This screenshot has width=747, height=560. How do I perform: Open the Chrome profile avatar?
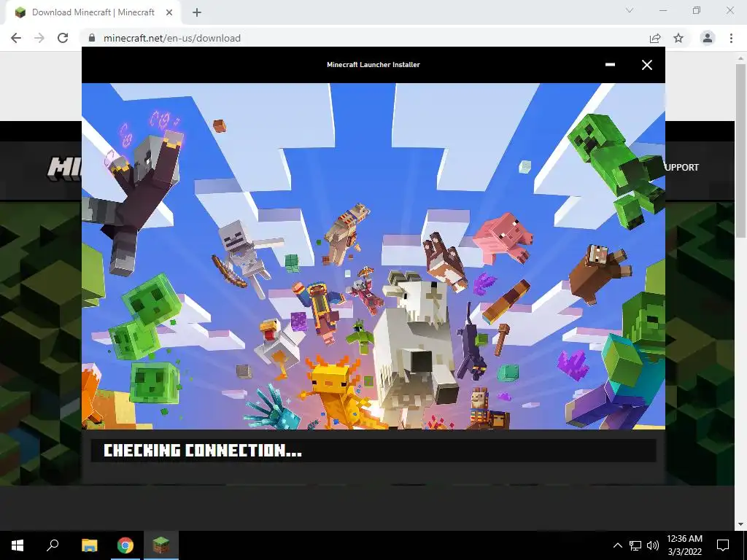coord(708,38)
